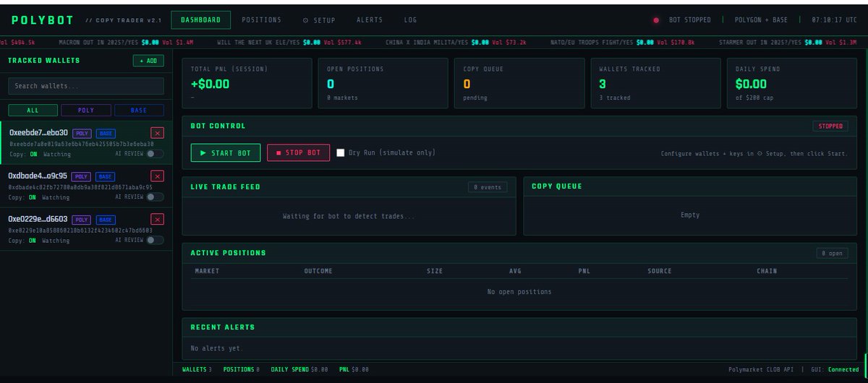Click WALLETS 3 in the status bar
The width and height of the screenshot is (868, 383).
pyautogui.click(x=197, y=369)
